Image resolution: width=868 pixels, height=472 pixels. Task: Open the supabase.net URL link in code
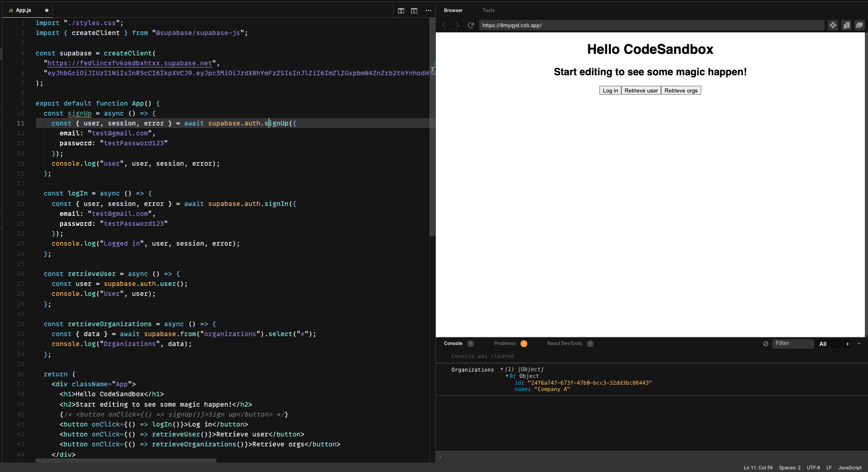pos(130,63)
